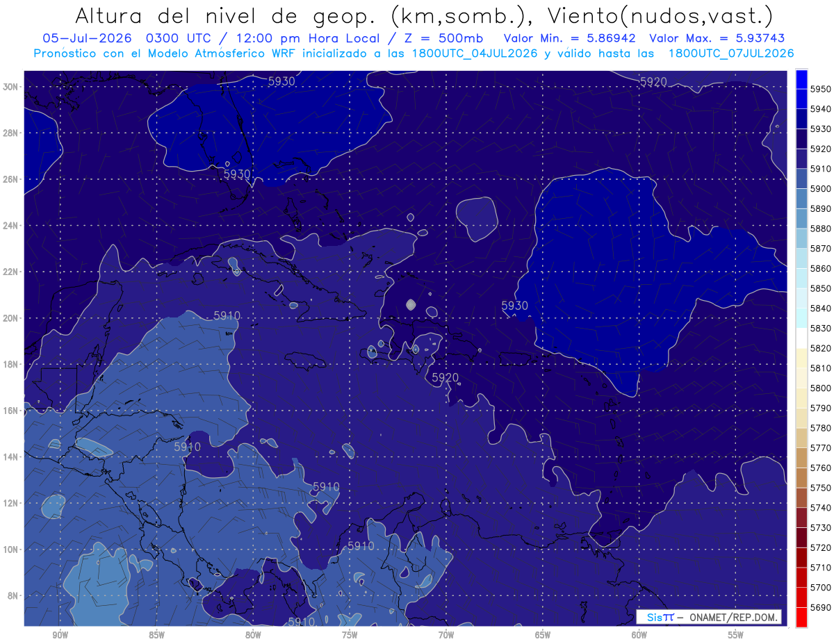Click the 65W longitude axis label

(543, 635)
